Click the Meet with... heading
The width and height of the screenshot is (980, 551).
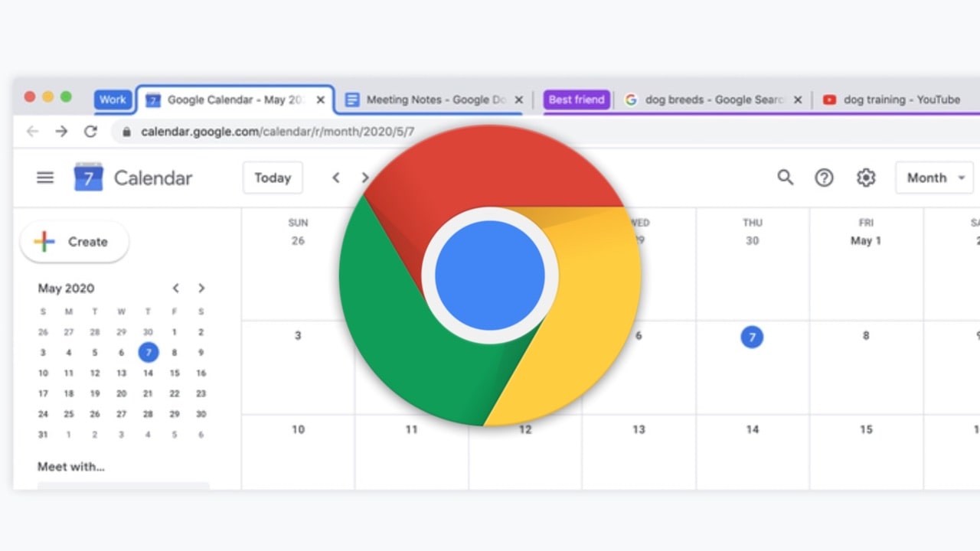coord(71,467)
